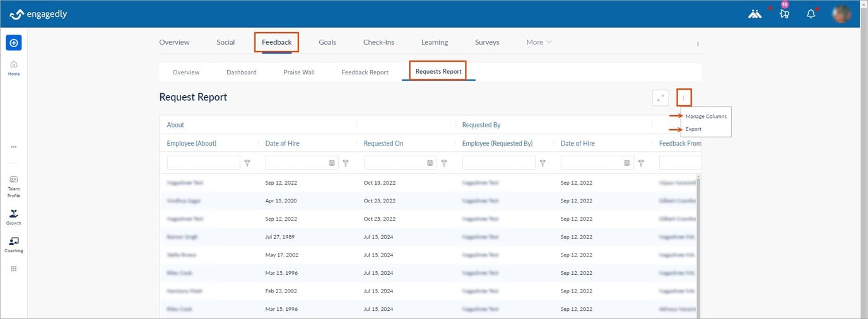Screen dimensions: 868x319
Task: Open the Check-Ins tab
Action: pos(378,42)
